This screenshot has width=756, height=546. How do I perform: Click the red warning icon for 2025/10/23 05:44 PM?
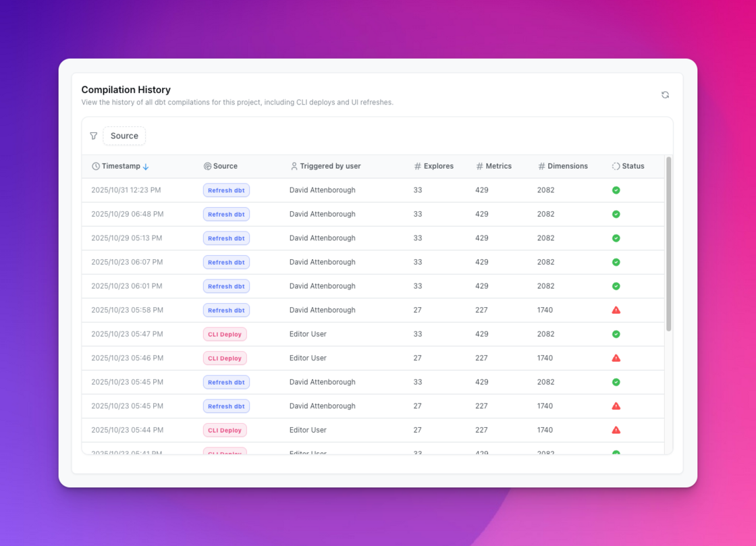click(616, 430)
